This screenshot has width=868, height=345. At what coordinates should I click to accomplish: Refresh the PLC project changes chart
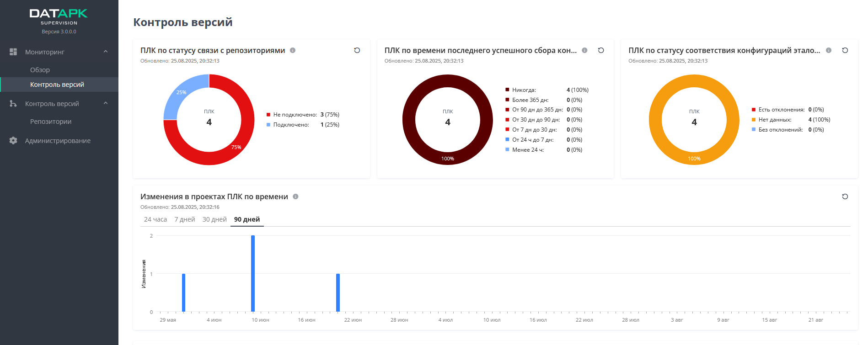click(x=845, y=196)
